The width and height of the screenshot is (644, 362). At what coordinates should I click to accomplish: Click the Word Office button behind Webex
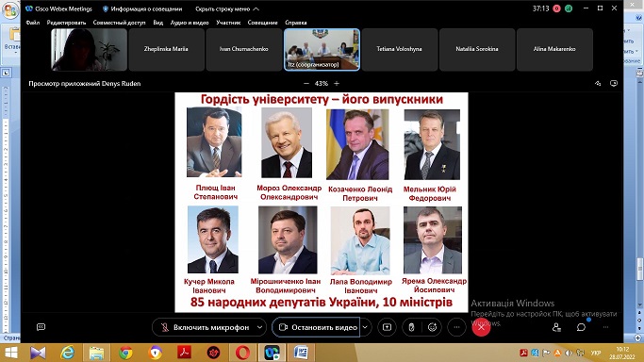9,10
